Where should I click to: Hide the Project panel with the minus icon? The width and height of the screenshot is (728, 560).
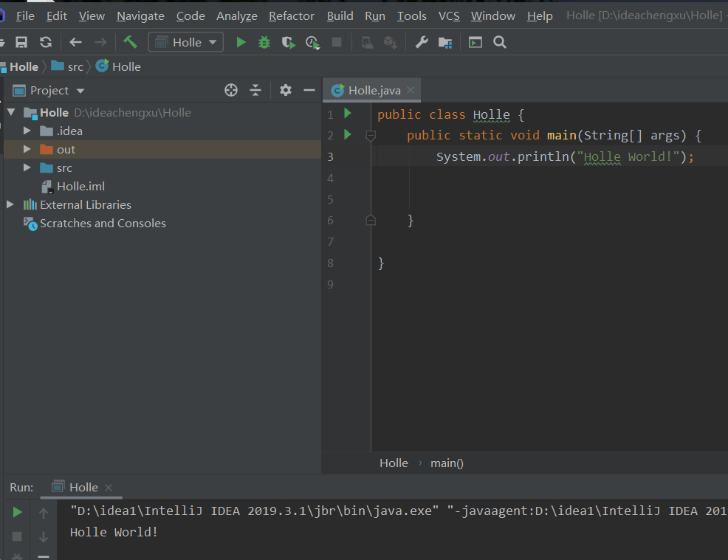click(309, 90)
